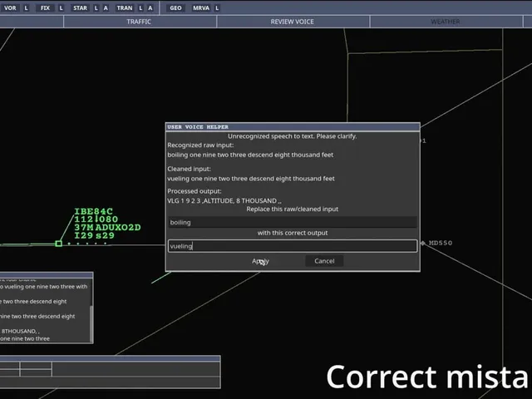Viewport: 532px width, 399px height.
Task: Toggle the GEO map button
Action: (175, 7)
